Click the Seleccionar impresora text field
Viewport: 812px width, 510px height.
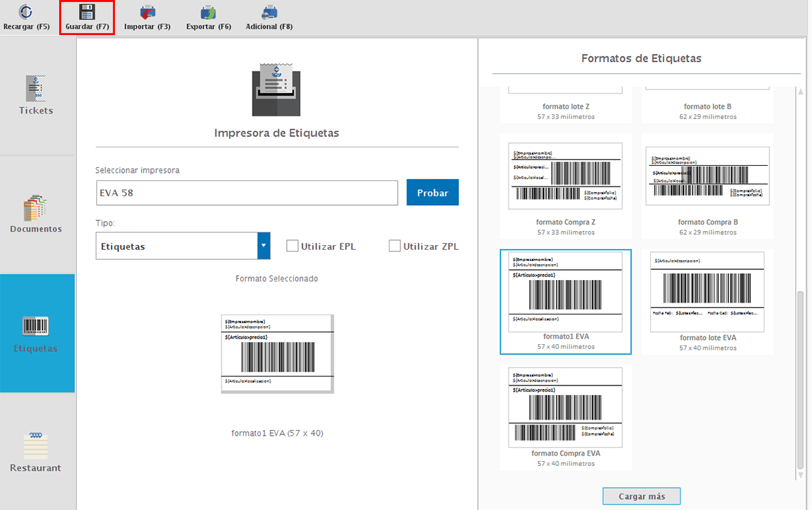(246, 193)
